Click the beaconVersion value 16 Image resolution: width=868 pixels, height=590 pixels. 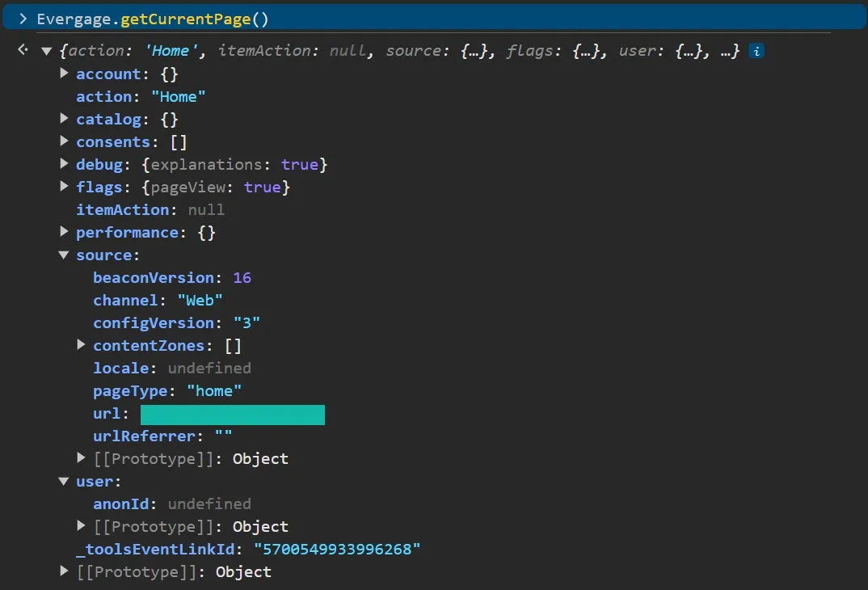(242, 277)
